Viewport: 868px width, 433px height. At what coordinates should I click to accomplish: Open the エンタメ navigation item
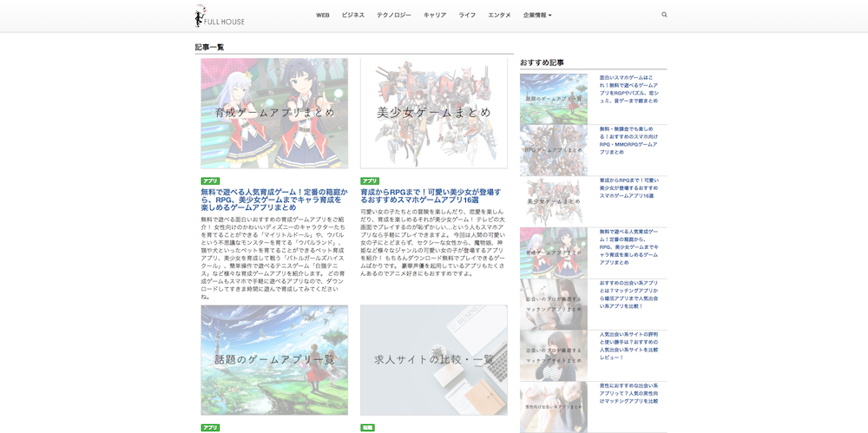499,15
